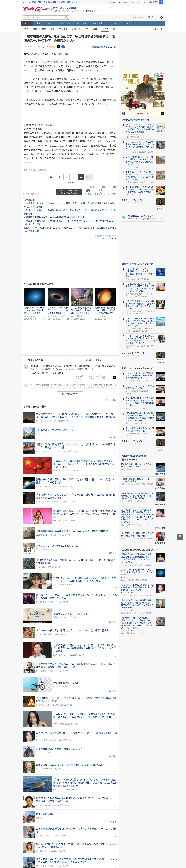The height and width of the screenshot is (868, 186).
Task: Open the お母さん、ヒグマが related article link
Action: (x=70, y=205)
